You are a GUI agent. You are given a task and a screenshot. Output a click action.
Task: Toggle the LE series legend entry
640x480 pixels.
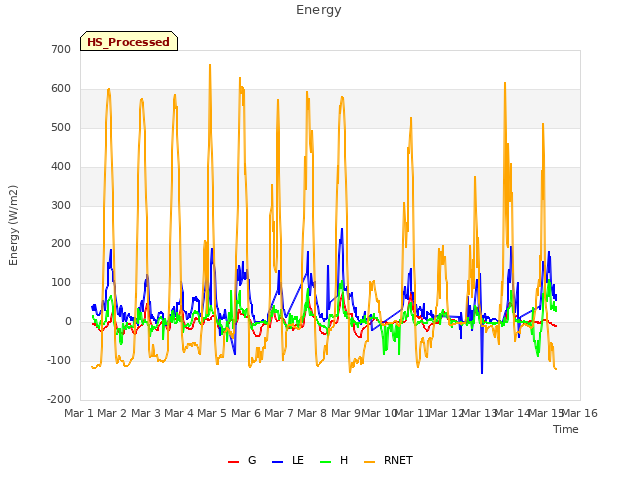288,460
